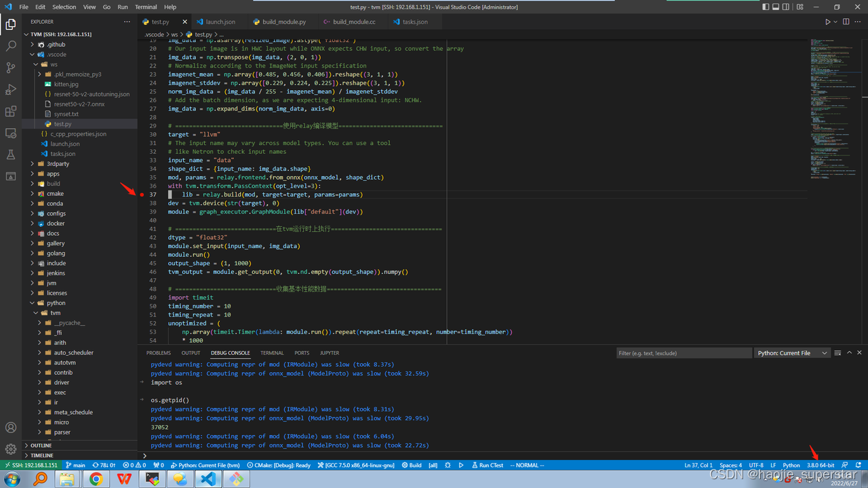
Task: Open the JUPYTER panel tab
Action: [330, 352]
